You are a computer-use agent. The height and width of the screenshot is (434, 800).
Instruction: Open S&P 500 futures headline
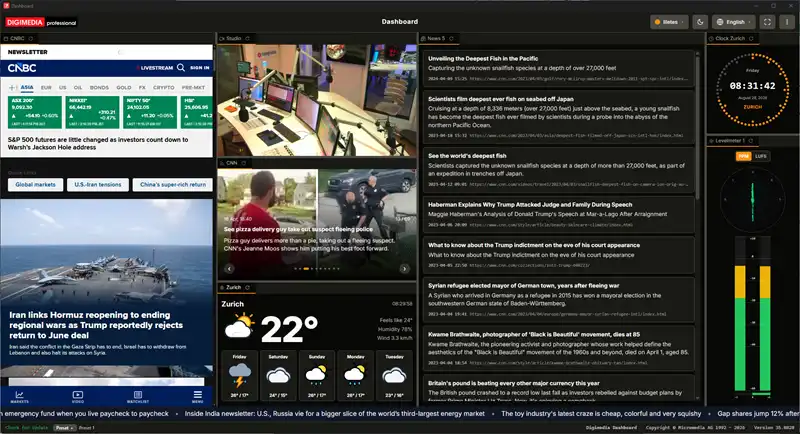tap(98, 143)
